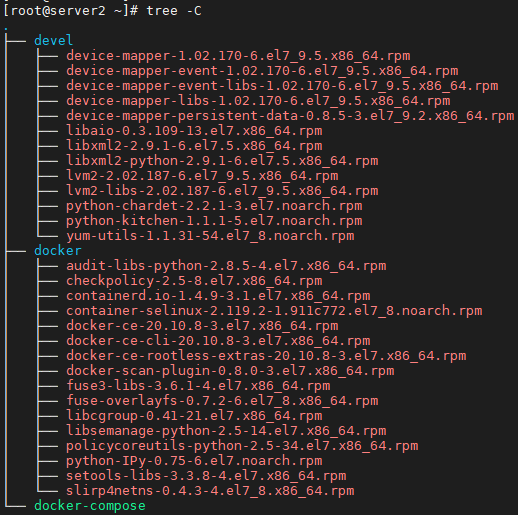Screen dimensions: 518x515
Task: Select libxml2-python-2.9.1-6 rpm file
Action: point(222,161)
